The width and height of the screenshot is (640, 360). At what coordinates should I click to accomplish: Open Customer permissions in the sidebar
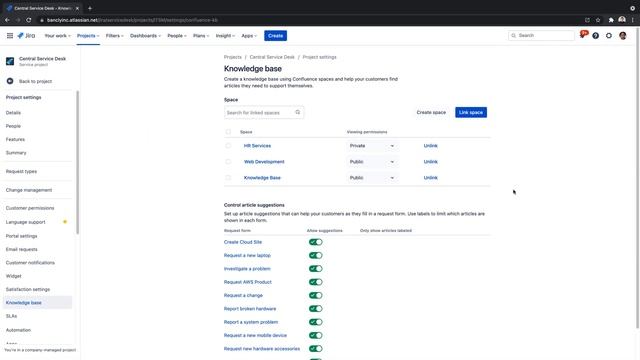(x=30, y=208)
